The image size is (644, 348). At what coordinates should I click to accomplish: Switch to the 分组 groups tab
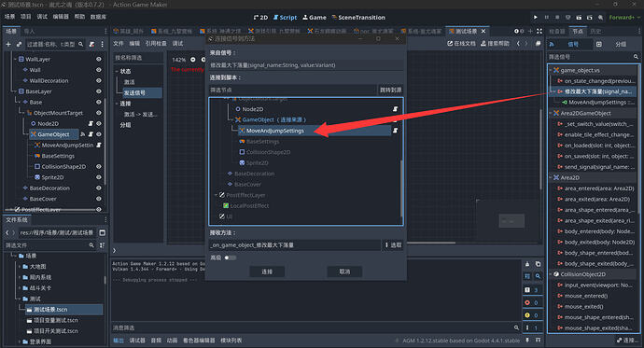(x=621, y=44)
